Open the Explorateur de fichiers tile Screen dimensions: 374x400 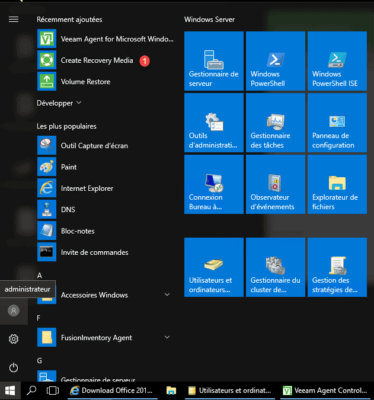337,184
